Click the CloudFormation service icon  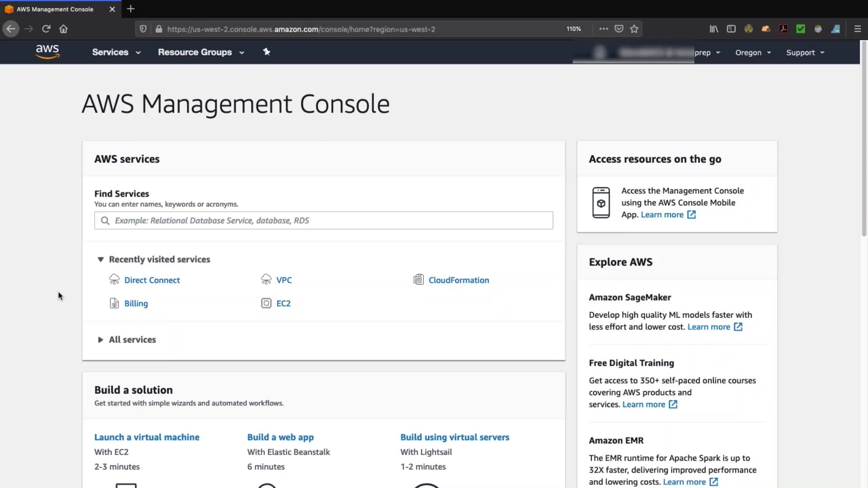418,280
